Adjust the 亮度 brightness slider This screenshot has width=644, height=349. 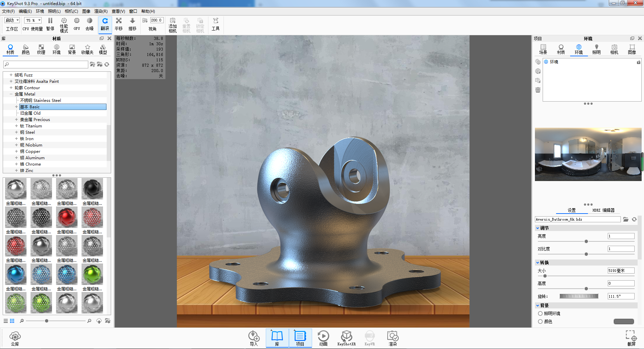click(x=586, y=241)
